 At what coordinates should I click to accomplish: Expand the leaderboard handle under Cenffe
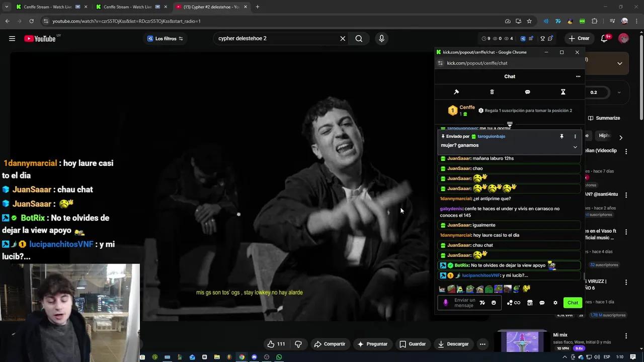coord(510,124)
